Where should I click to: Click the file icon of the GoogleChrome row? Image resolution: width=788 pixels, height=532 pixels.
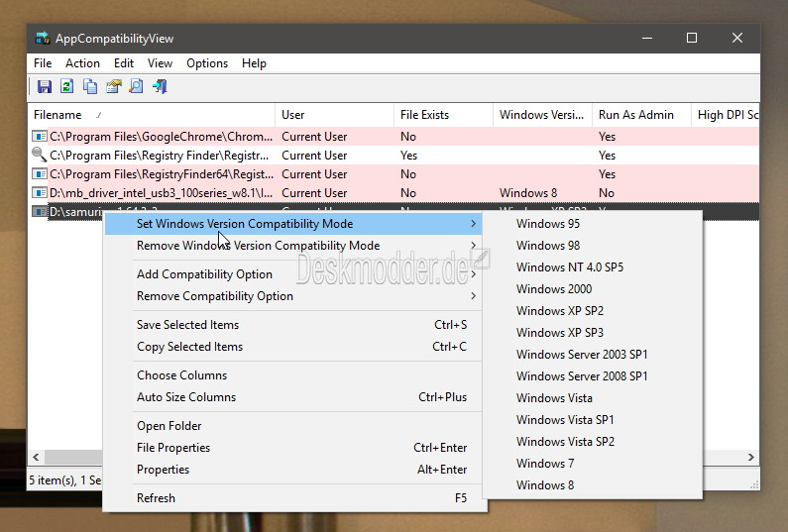(40, 136)
